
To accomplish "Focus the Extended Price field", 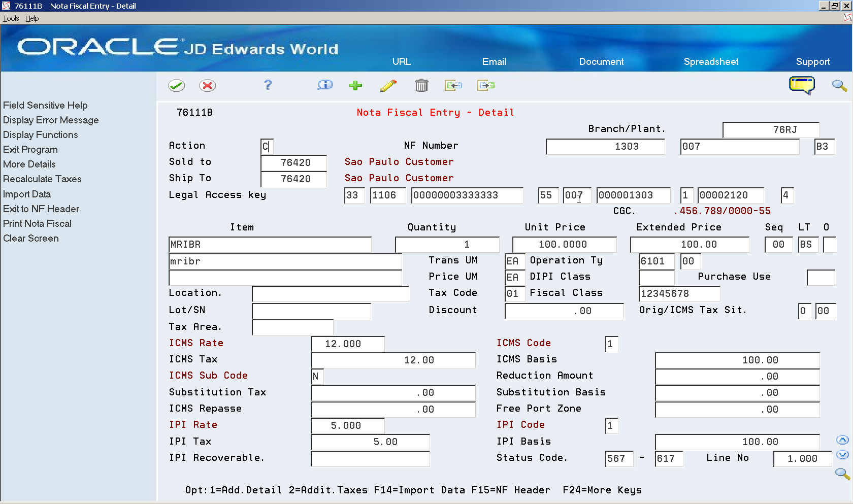I will click(x=690, y=245).
